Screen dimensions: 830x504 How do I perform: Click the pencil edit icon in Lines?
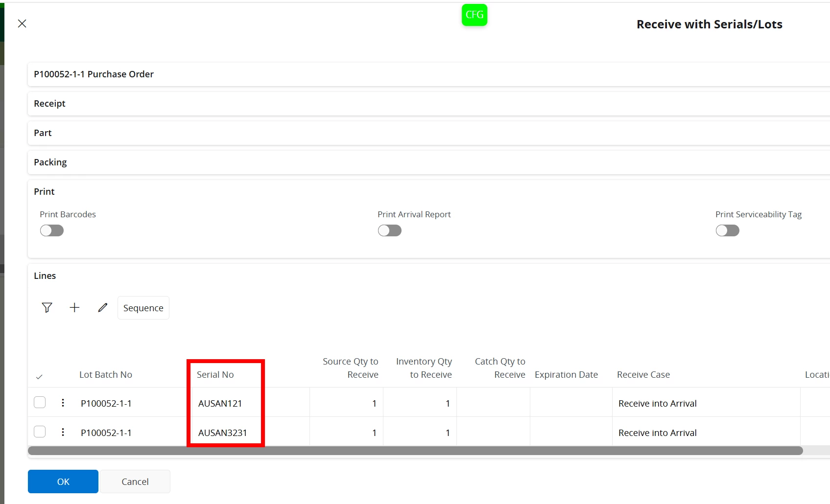pyautogui.click(x=102, y=308)
